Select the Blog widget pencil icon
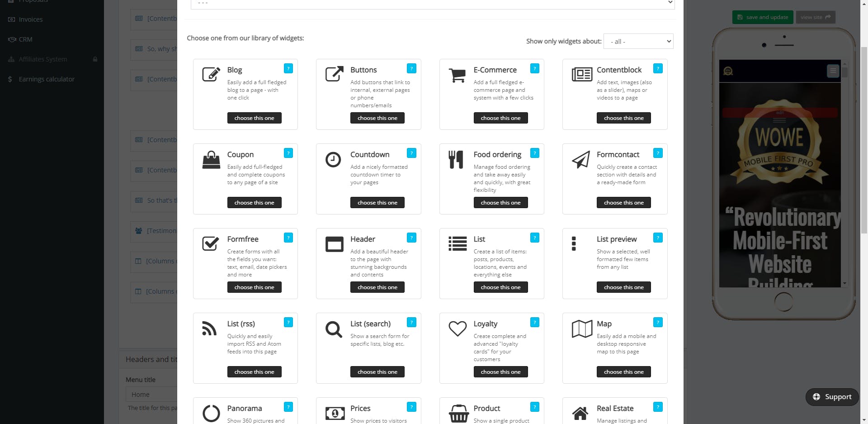This screenshot has height=424, width=868. pyautogui.click(x=211, y=74)
